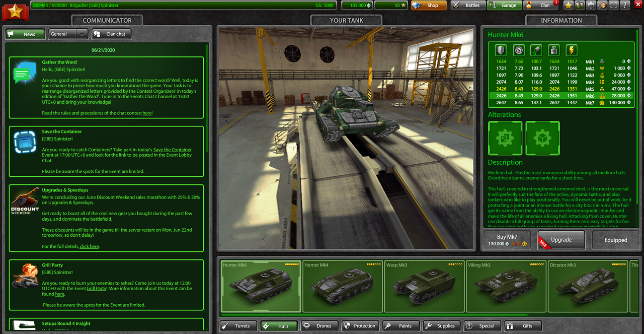Click the rank experience progress bar
Screen dimensions: 644x334
tap(184, 5)
